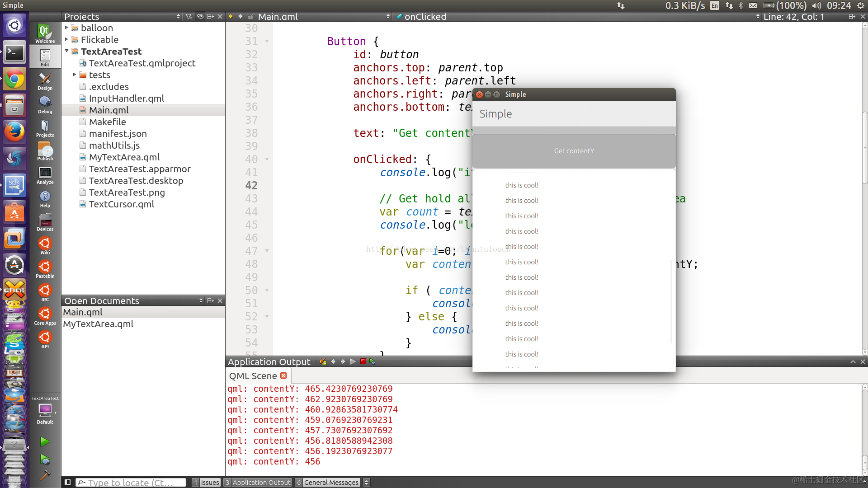Expand the balloon project node
Viewport: 868px width, 488px height.
click(66, 28)
